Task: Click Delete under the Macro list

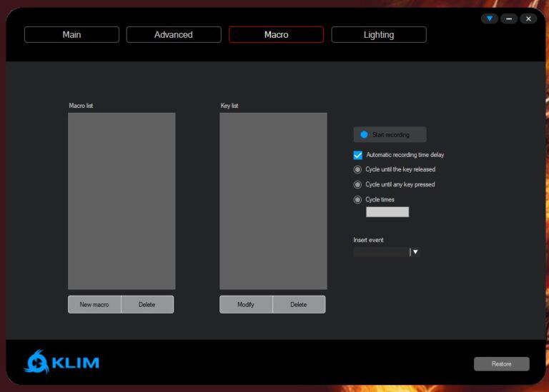Action: 147,305
